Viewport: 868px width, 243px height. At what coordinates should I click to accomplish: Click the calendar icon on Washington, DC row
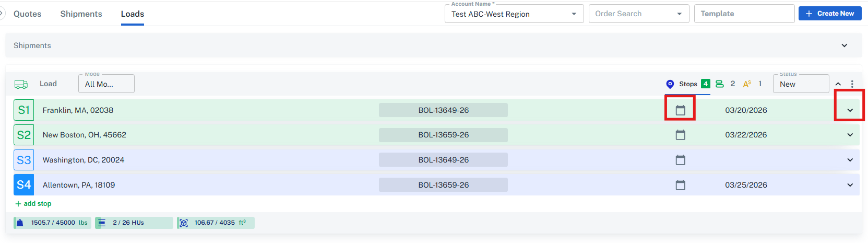pos(680,160)
